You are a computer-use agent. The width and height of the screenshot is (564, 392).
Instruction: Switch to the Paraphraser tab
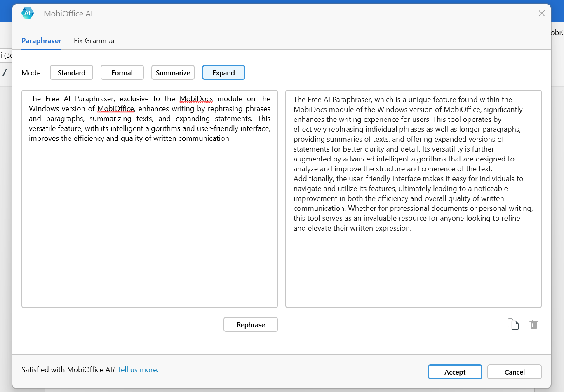pos(41,41)
